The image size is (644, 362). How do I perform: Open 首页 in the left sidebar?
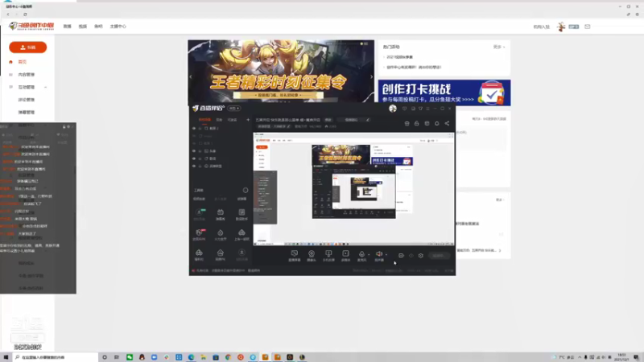pyautogui.click(x=23, y=62)
